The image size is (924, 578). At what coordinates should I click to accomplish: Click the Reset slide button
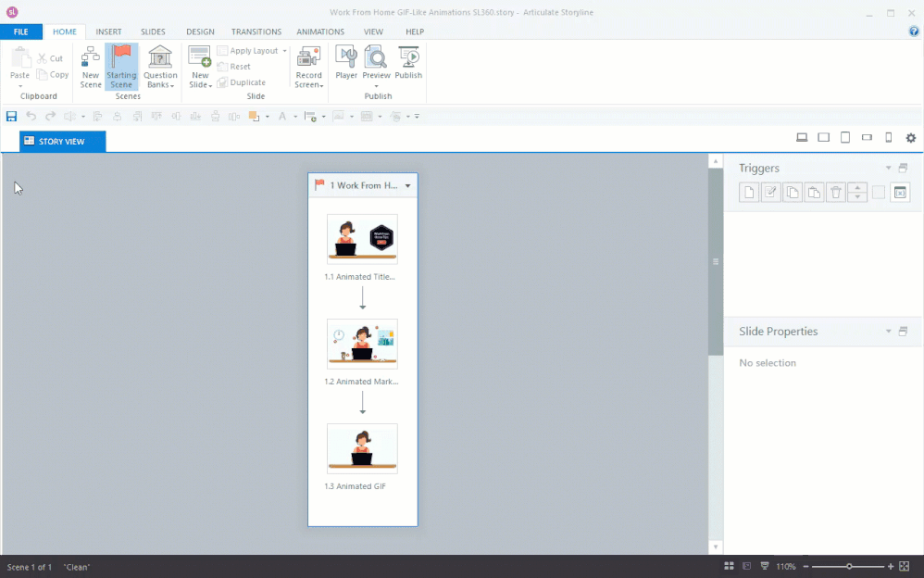pyautogui.click(x=234, y=67)
